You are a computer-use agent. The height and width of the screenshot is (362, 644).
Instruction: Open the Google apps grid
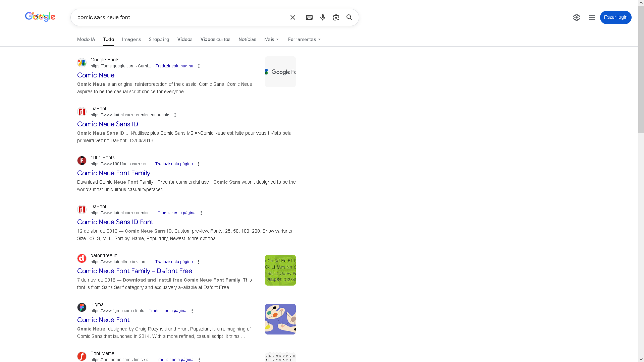[592, 17]
